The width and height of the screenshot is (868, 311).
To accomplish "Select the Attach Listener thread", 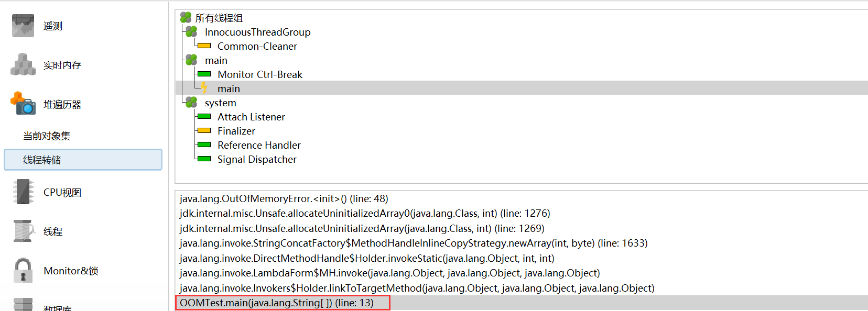I will click(252, 117).
